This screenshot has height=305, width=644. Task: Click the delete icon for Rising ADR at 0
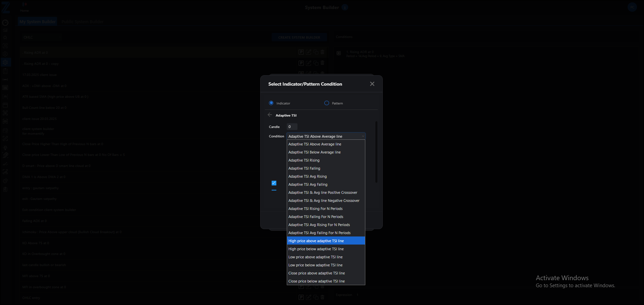click(x=322, y=52)
